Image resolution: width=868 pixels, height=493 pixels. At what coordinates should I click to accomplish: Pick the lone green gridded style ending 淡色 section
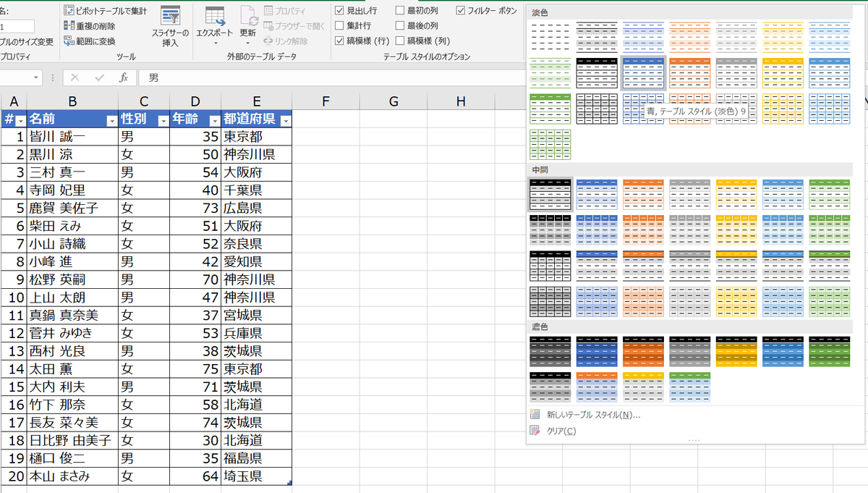click(x=550, y=145)
